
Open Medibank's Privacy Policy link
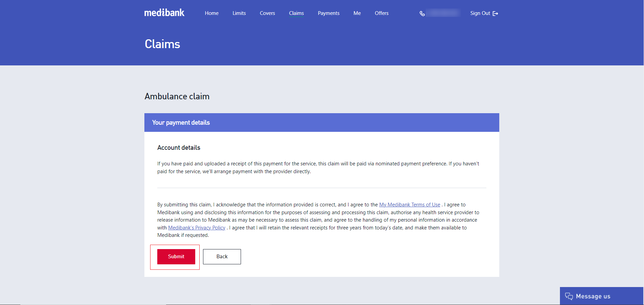197,228
